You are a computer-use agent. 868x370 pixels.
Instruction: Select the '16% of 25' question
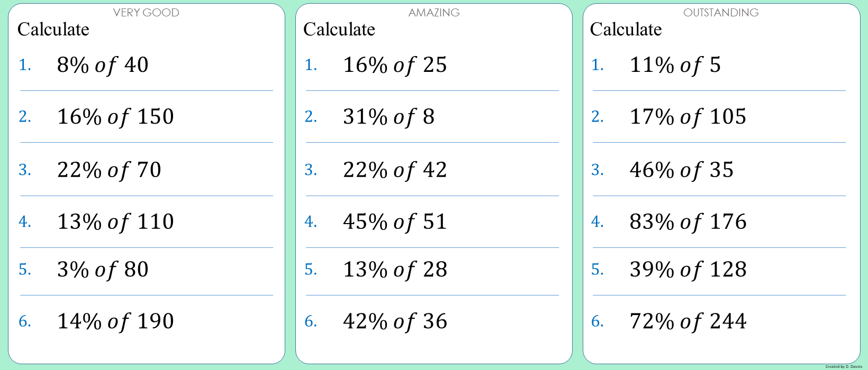(x=395, y=65)
